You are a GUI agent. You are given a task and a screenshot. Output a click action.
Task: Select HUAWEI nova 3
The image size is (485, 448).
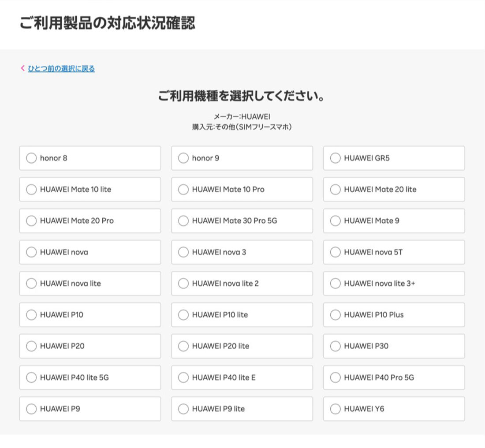pos(242,252)
